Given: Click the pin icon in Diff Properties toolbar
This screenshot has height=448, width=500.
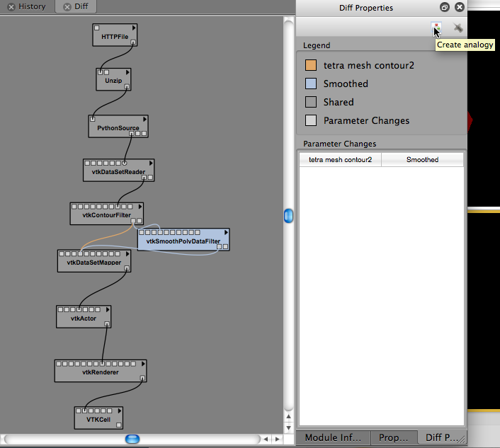Looking at the screenshot, I should [x=458, y=28].
